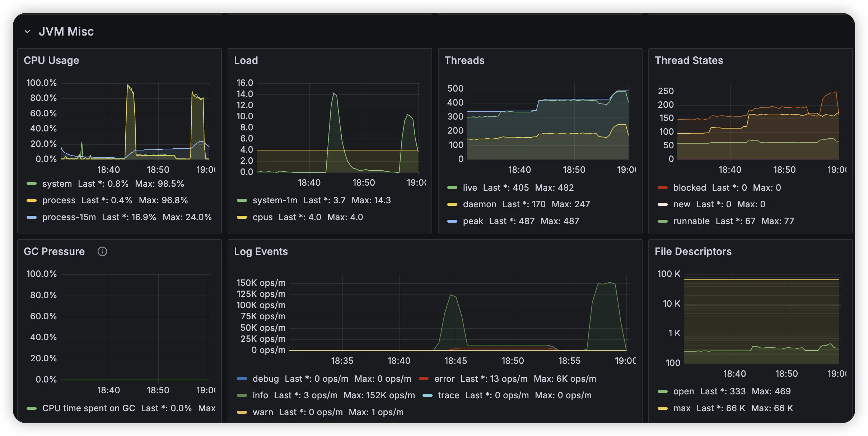Click the Threads panel title
Image resolution: width=868 pixels, height=436 pixels.
click(464, 60)
